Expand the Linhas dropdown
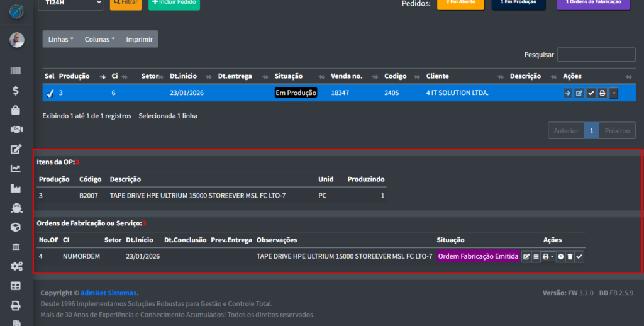This screenshot has height=326, width=644. coord(60,39)
